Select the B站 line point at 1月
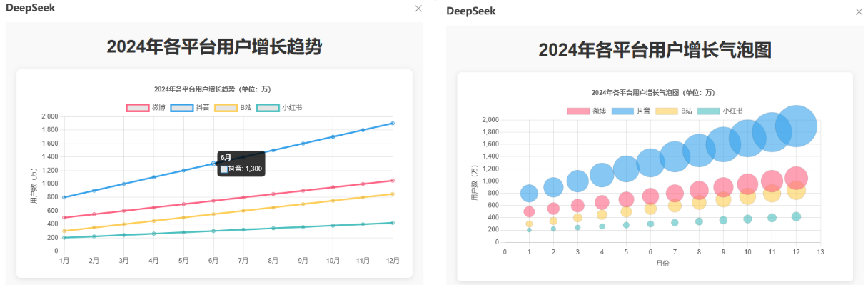The width and height of the screenshot is (868, 285). pyautogui.click(x=64, y=231)
